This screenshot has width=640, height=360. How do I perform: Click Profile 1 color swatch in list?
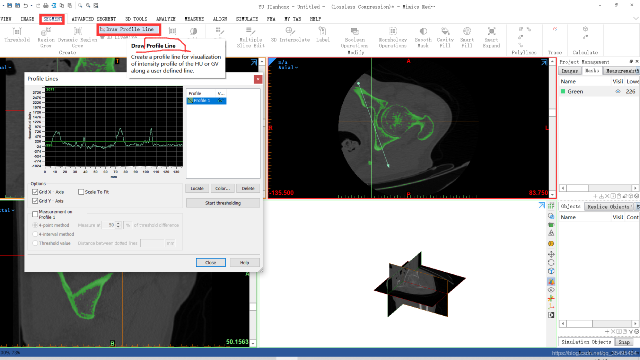point(190,100)
